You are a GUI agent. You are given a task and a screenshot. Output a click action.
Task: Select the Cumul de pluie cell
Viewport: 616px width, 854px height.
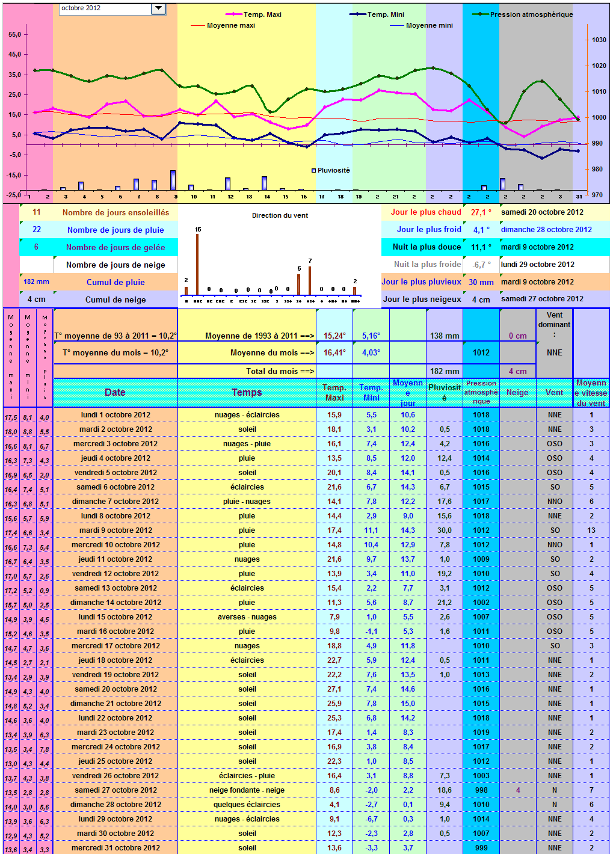coord(115,282)
